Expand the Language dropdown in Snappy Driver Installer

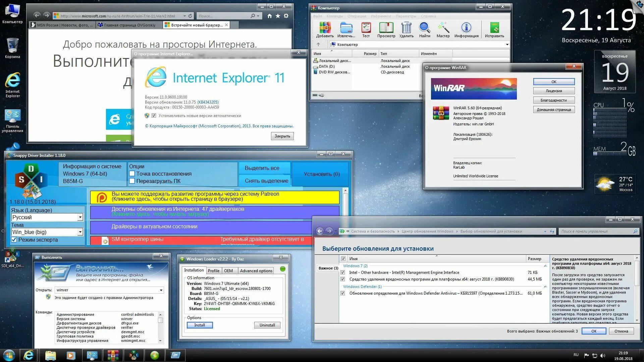(79, 217)
